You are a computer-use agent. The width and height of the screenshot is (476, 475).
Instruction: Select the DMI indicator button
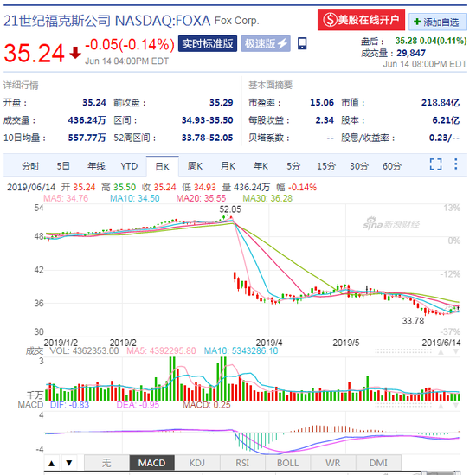[x=378, y=463]
